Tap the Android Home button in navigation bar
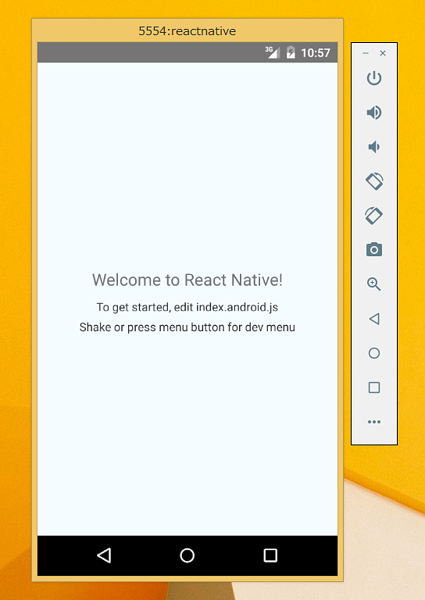Image resolution: width=425 pixels, height=600 pixels. (x=187, y=555)
